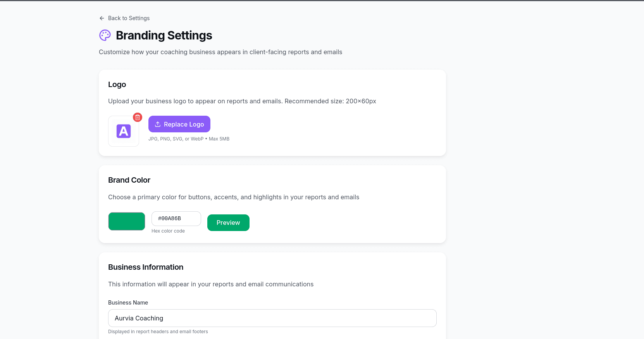Click the palette icon beside Branding Settings
This screenshot has width=644, height=339.
click(x=105, y=35)
